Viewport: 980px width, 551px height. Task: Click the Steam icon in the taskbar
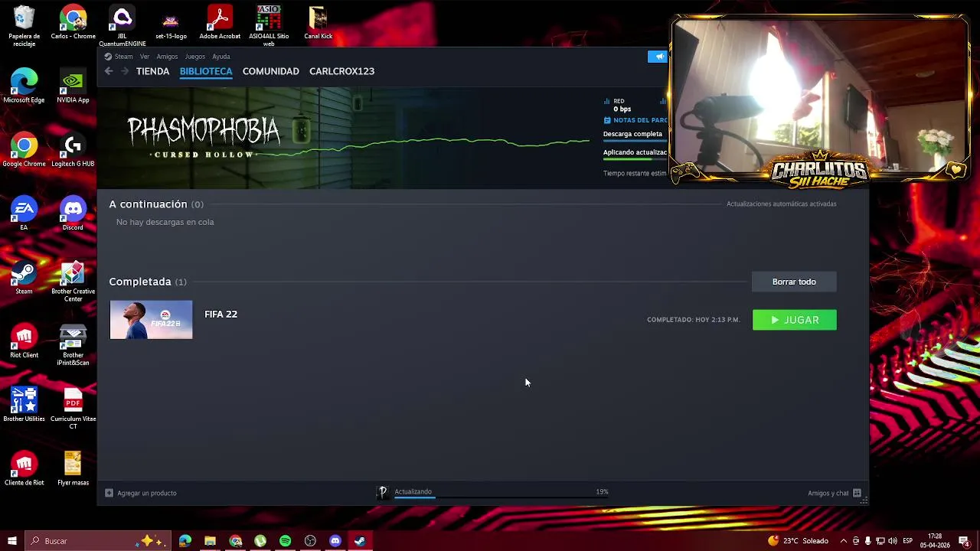point(360,541)
